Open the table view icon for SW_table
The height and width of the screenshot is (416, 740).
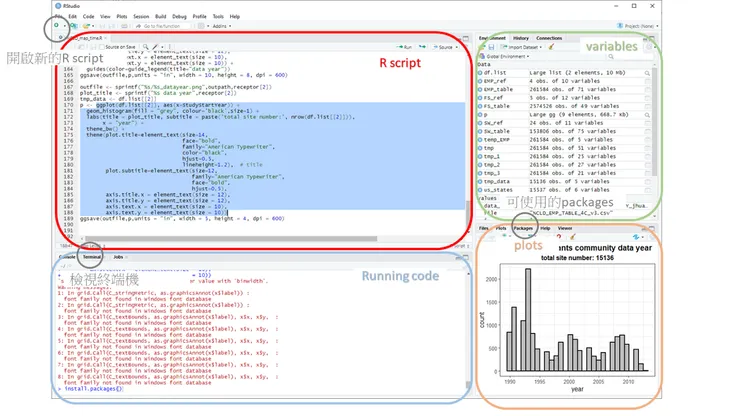pos(647,131)
